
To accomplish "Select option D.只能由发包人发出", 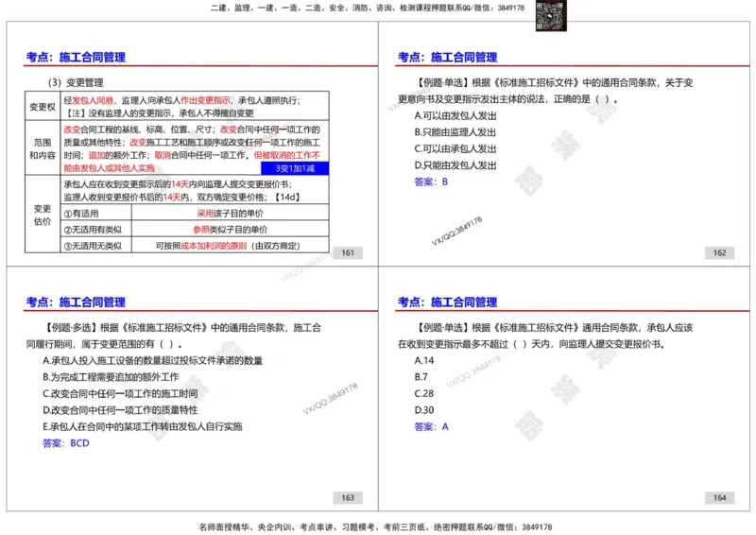I will (455, 165).
